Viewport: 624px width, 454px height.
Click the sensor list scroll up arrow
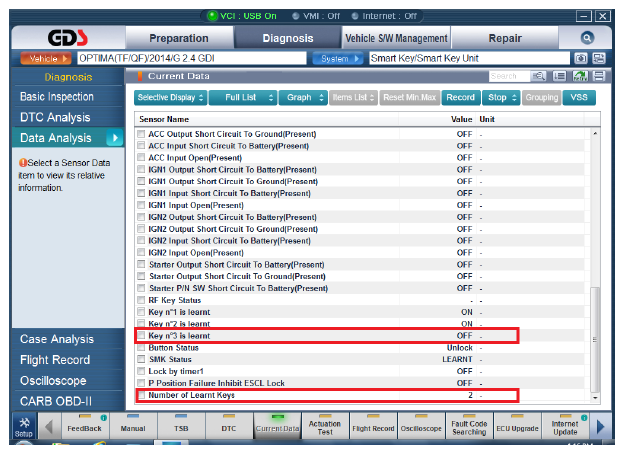pyautogui.click(x=595, y=133)
